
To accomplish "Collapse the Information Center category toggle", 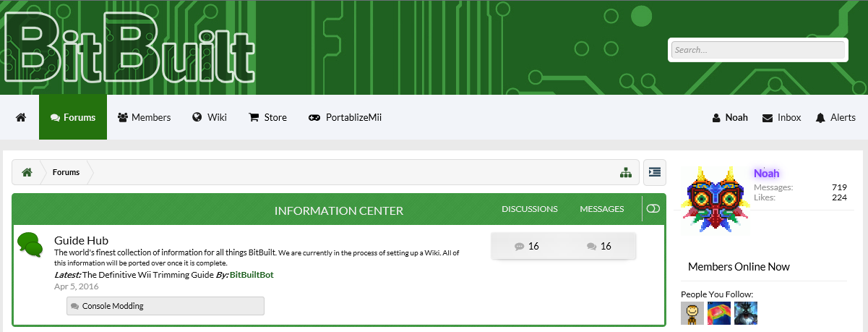I will click(x=653, y=208).
